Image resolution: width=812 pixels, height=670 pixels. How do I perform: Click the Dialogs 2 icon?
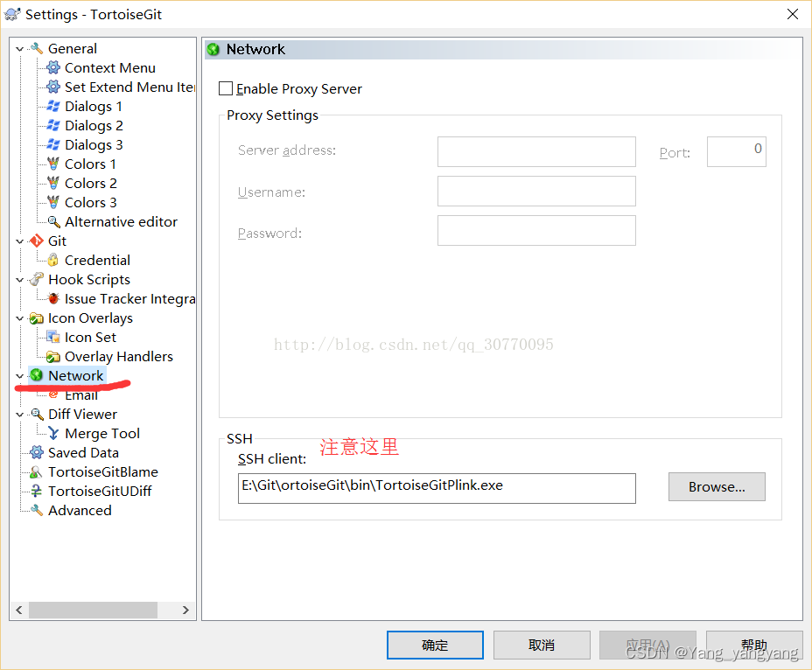click(x=52, y=125)
